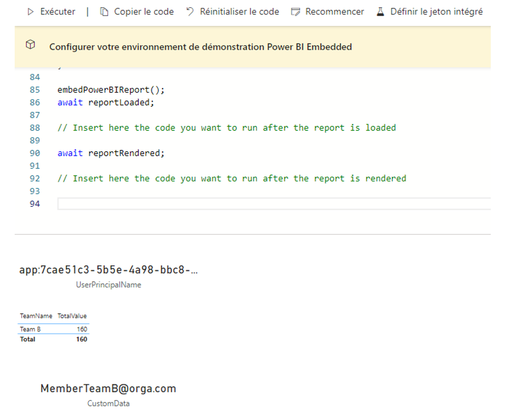
Task: Click comment about code after report is loaded
Action: pos(227,128)
